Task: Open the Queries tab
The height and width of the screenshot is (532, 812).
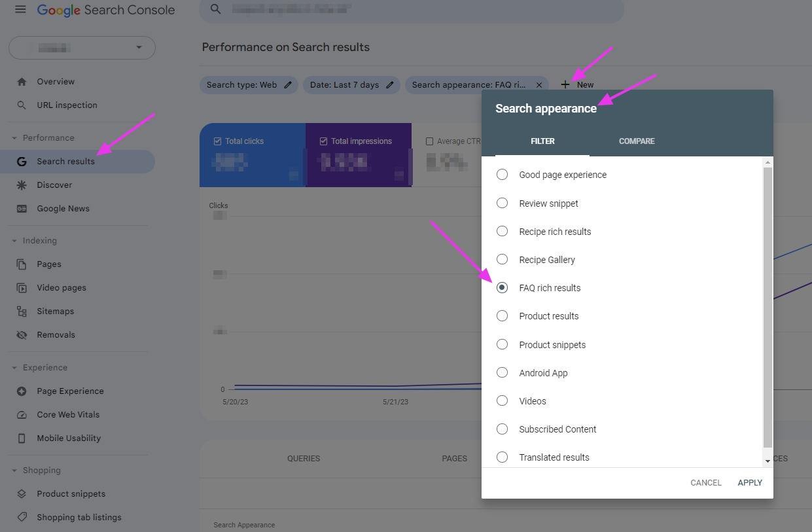Action: (x=304, y=459)
